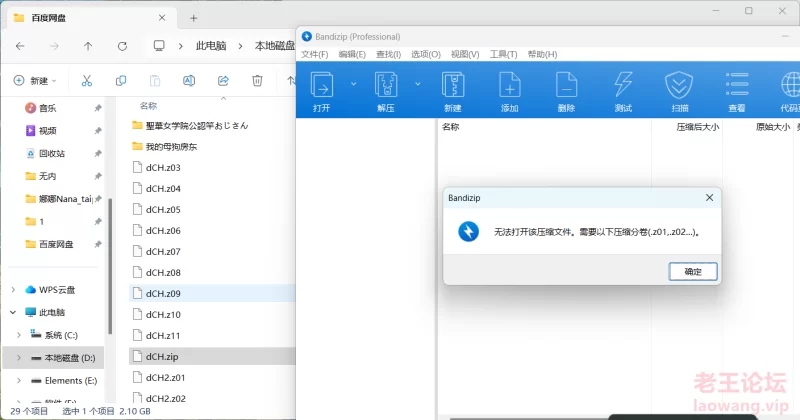
Task: Click 此电脑 in Explorer address breadcrumb
Action: (x=211, y=46)
